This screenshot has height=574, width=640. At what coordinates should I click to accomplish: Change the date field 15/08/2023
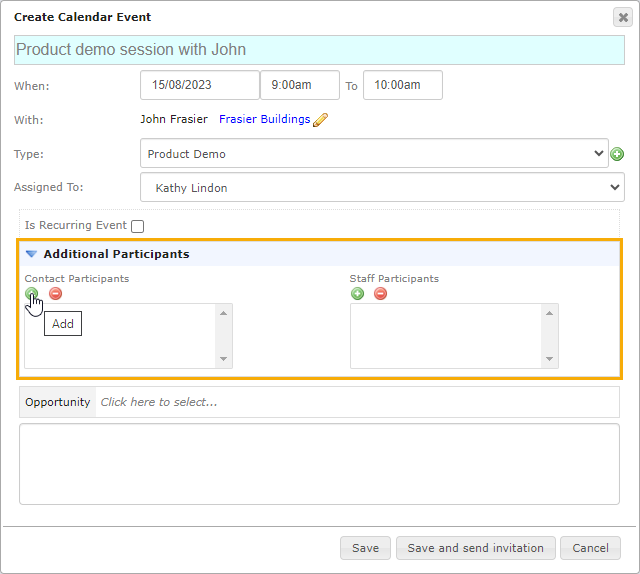click(200, 85)
